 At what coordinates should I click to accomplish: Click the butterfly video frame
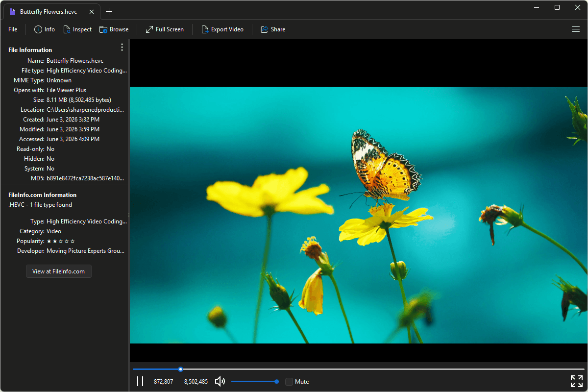point(359,215)
